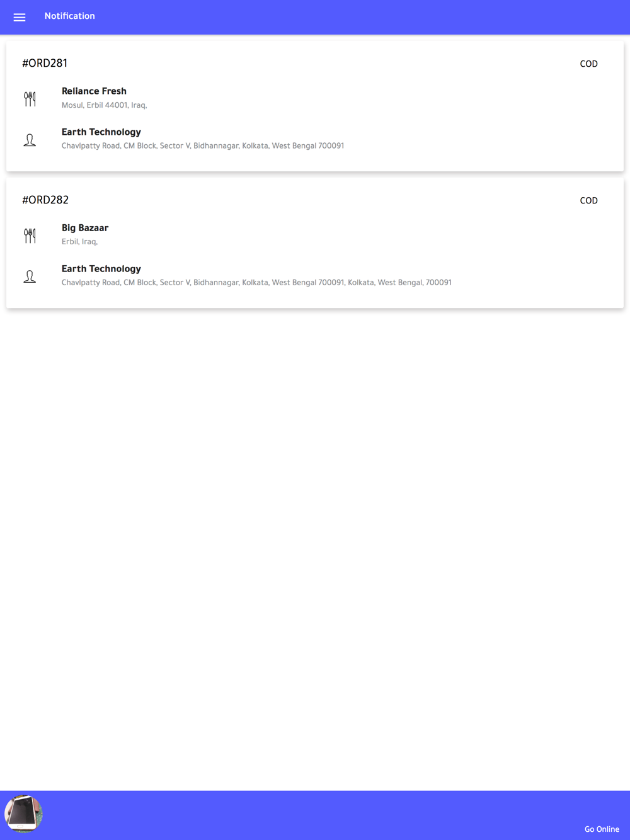
Task: Select the Big Bazaar store name
Action: [x=85, y=227]
